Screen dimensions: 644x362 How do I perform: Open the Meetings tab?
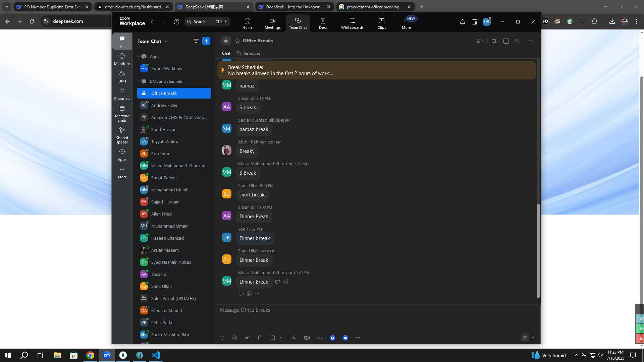(272, 23)
